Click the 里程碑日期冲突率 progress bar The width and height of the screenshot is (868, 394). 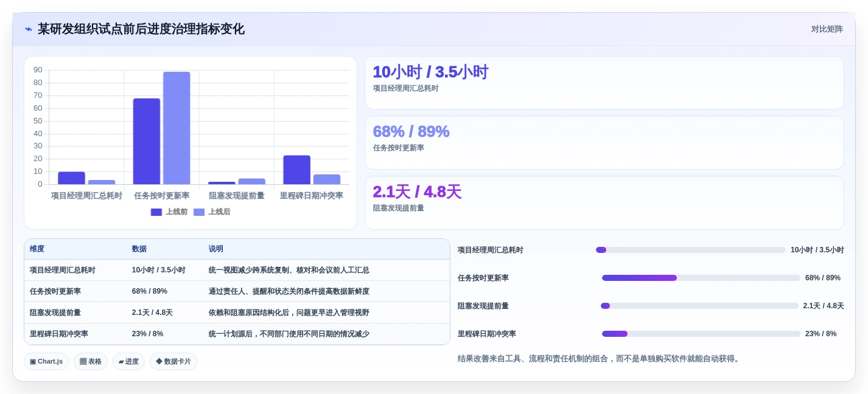[x=701, y=334]
